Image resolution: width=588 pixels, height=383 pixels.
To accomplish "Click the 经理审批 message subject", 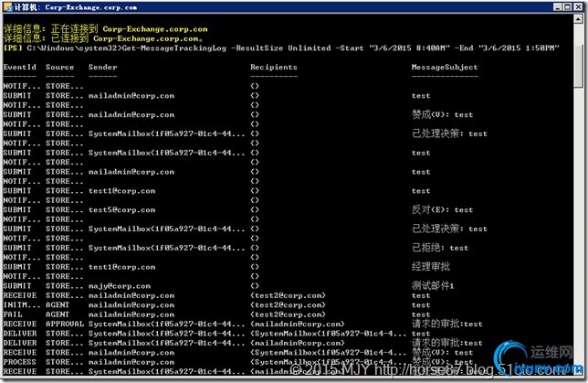I will [x=431, y=267].
